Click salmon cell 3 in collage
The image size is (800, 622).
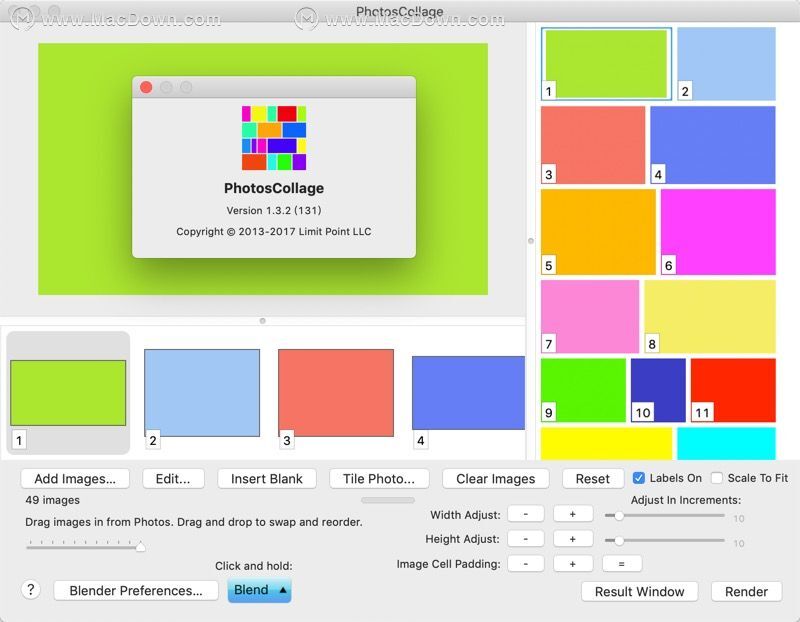click(593, 145)
